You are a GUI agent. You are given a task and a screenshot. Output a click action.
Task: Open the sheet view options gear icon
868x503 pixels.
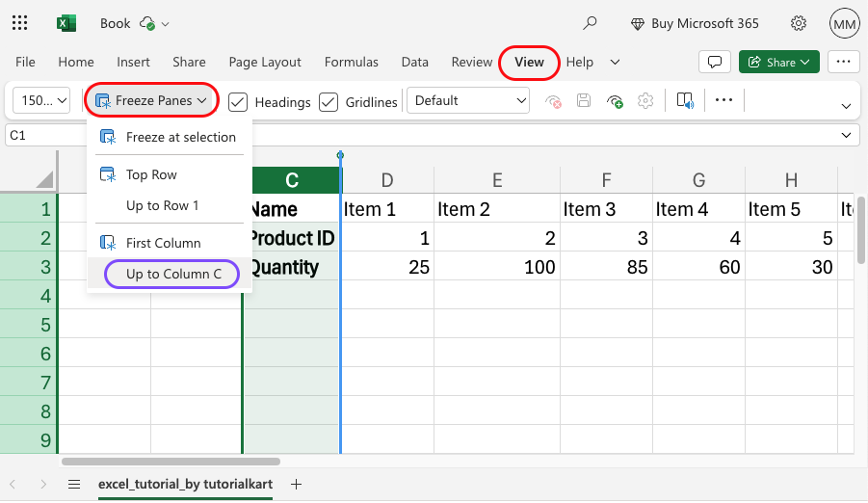645,101
